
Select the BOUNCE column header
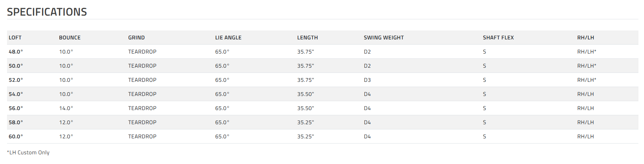[x=70, y=38]
